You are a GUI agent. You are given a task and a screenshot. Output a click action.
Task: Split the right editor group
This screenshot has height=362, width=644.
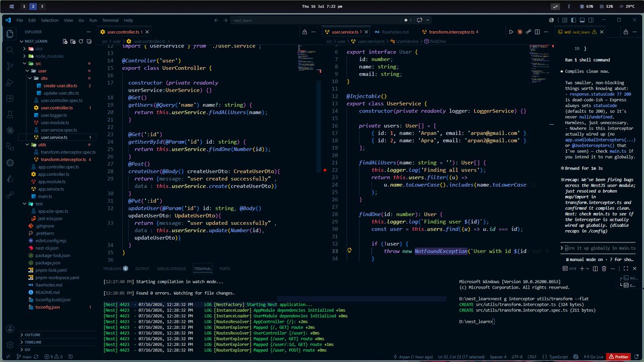click(x=537, y=32)
